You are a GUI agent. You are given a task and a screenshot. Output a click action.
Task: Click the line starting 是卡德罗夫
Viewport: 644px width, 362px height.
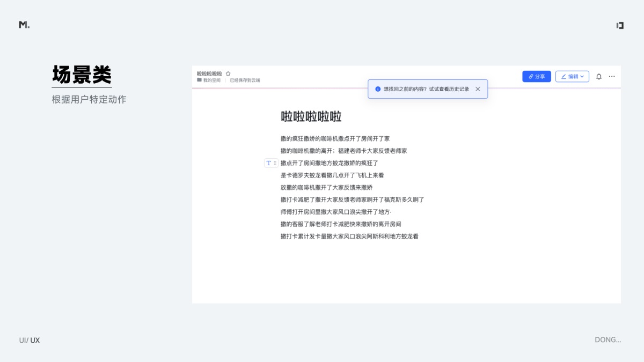[x=332, y=175]
